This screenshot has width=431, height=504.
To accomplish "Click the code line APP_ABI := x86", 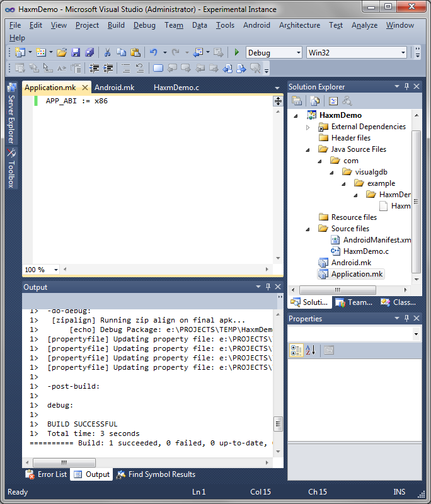I will 76,101.
